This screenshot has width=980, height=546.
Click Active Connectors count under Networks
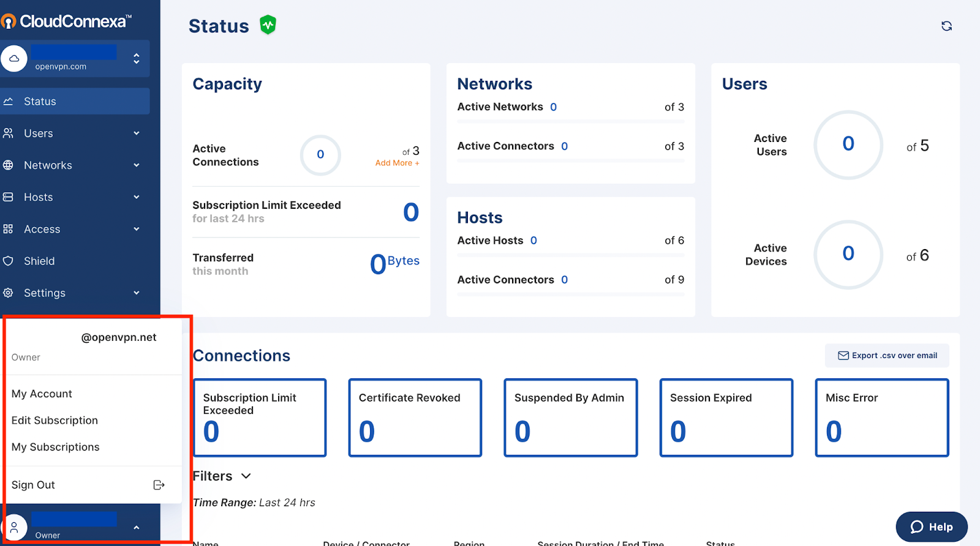pos(565,146)
